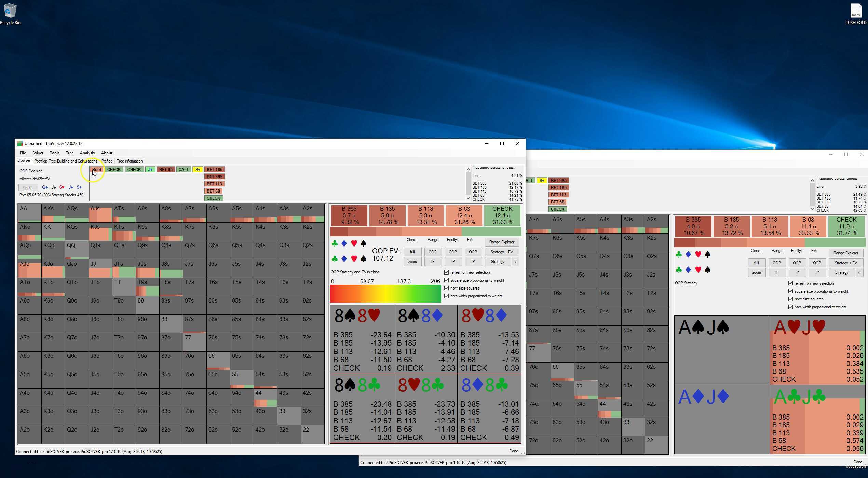Click the yellow 9♦ river card node
Screen dimensions: 868x478
click(x=198, y=169)
